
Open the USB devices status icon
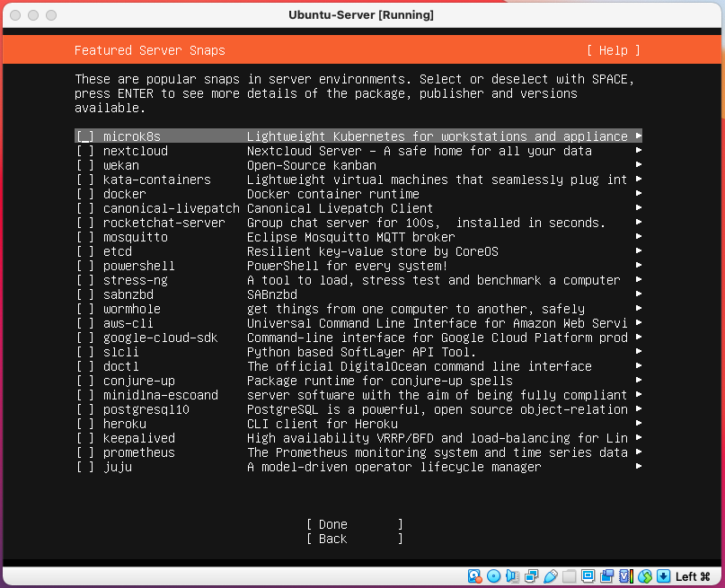point(550,576)
